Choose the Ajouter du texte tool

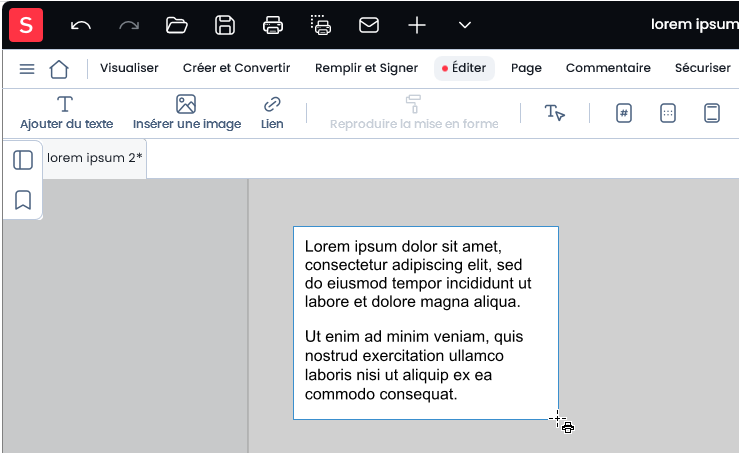pos(66,113)
